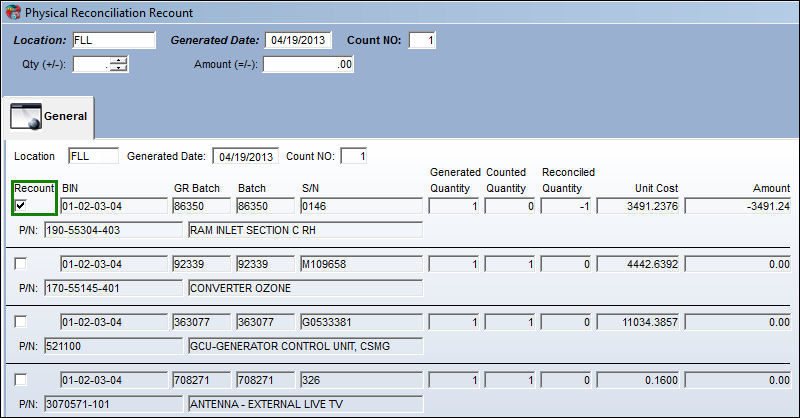Select Unit Cost 4442.6392 field
This screenshot has height=418, width=800.
pos(638,264)
